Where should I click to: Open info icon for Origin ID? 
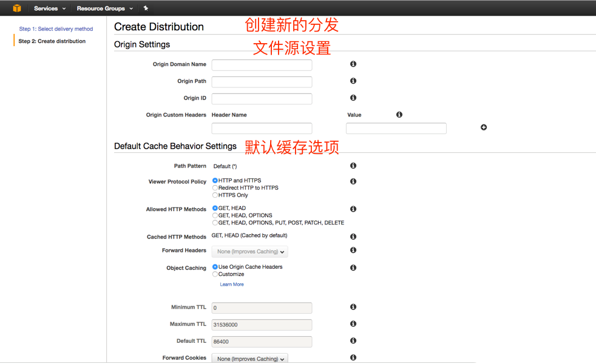pos(353,98)
